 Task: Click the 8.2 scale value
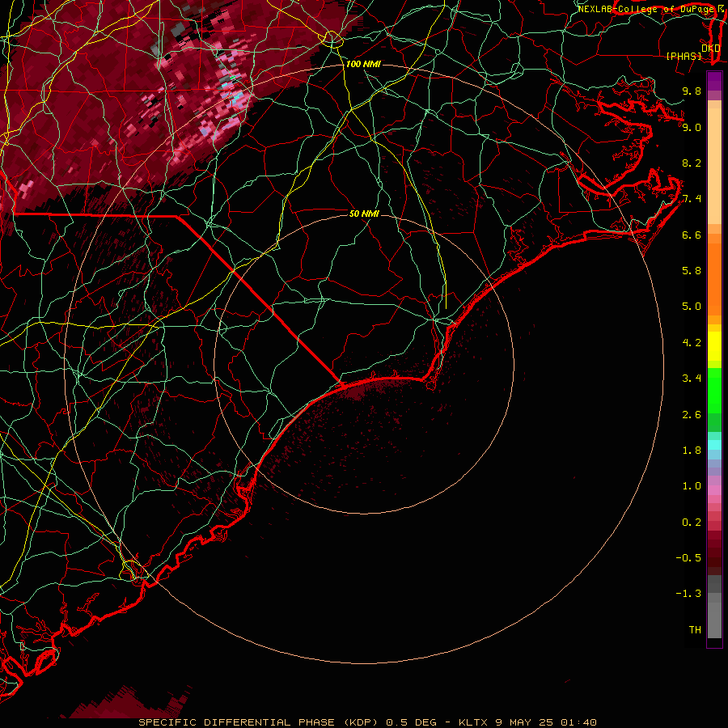692,163
